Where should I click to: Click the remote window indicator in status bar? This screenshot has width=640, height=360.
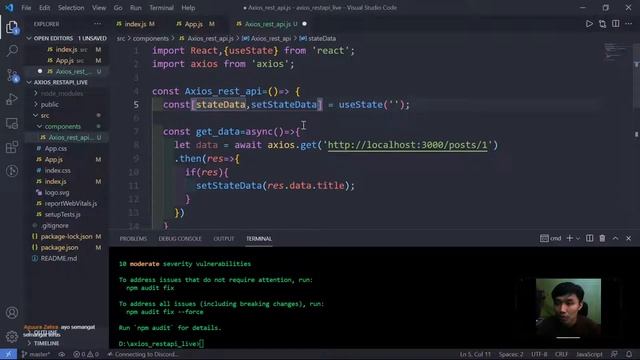(x=8, y=354)
